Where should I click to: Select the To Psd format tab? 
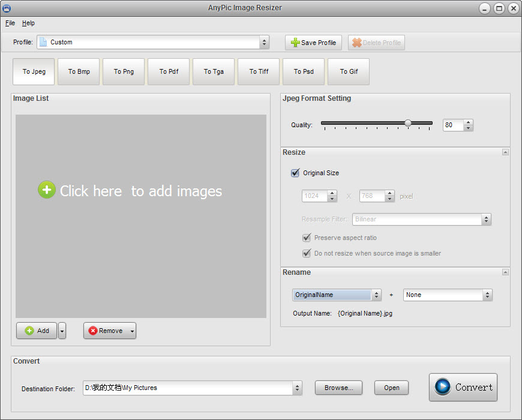304,71
